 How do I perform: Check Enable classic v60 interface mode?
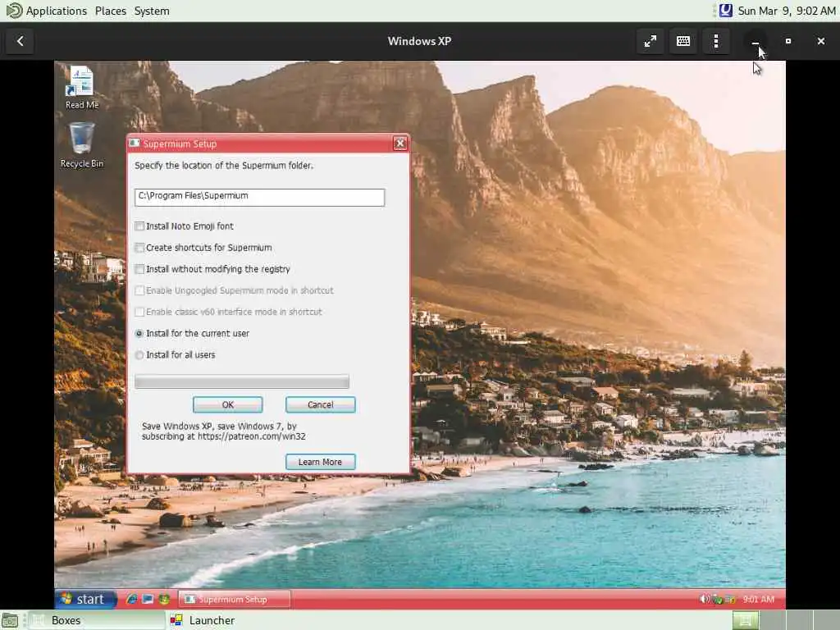(139, 312)
